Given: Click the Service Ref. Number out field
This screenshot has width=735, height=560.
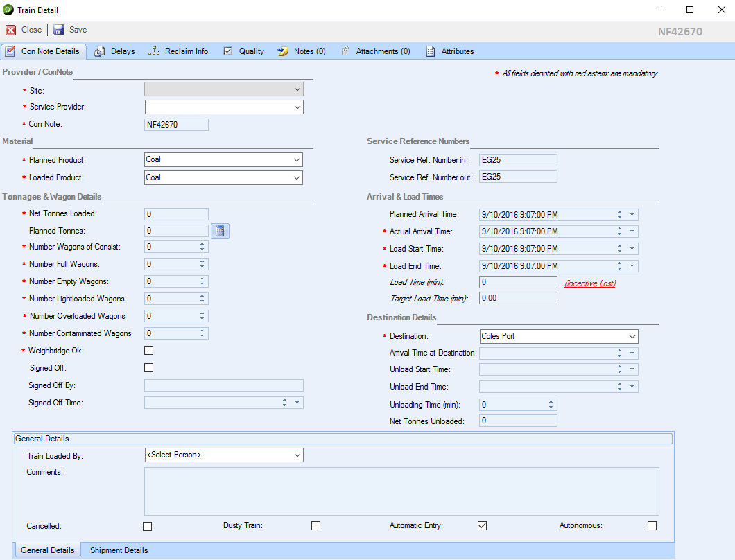Looking at the screenshot, I should pos(518,177).
